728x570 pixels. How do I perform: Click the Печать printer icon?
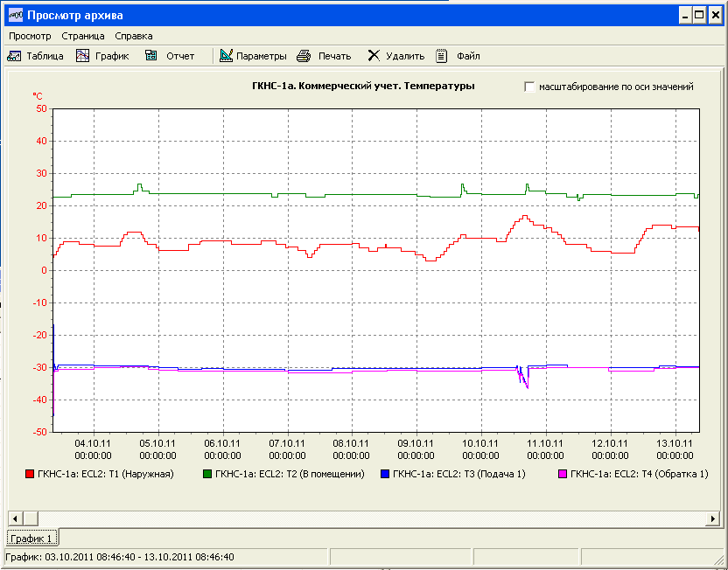click(304, 56)
